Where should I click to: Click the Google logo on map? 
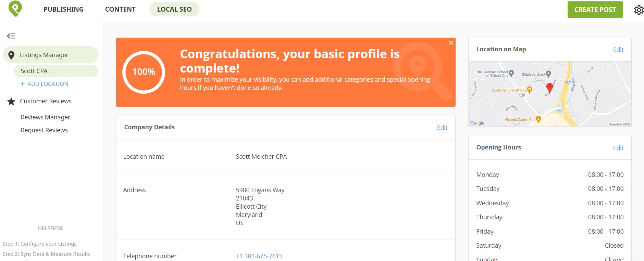point(477,123)
